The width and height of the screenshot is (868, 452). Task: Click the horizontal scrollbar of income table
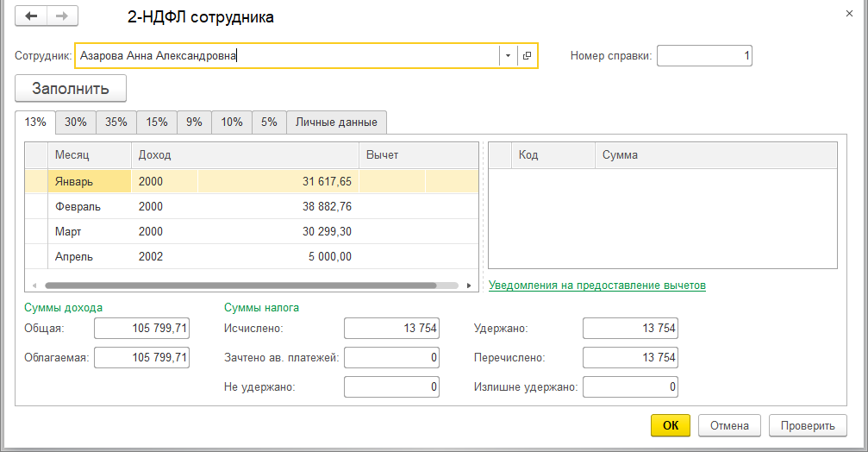pyautogui.click(x=241, y=286)
